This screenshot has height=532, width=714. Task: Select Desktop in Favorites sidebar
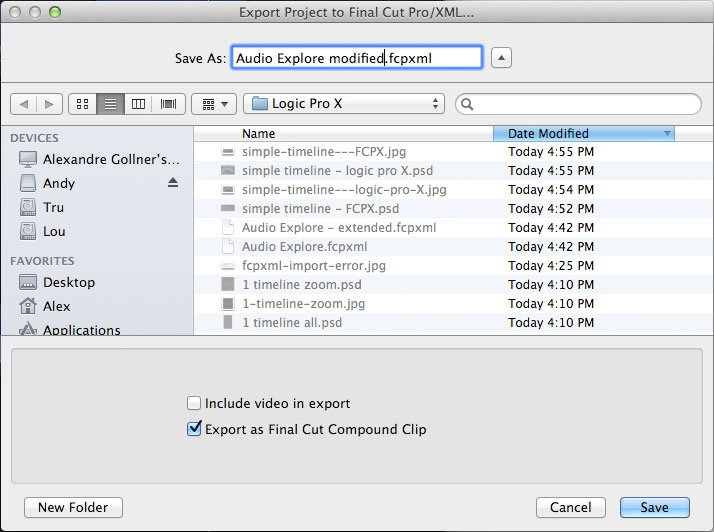click(69, 282)
